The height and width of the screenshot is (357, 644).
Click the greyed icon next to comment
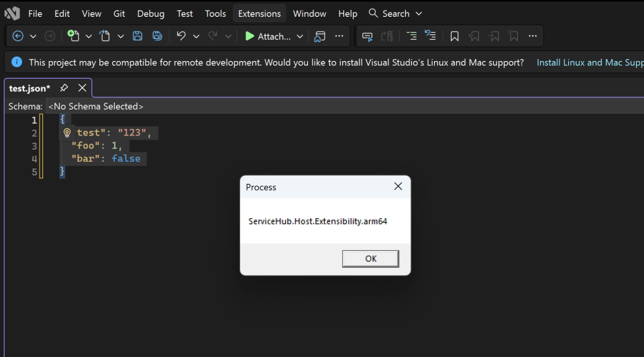[x=387, y=36]
